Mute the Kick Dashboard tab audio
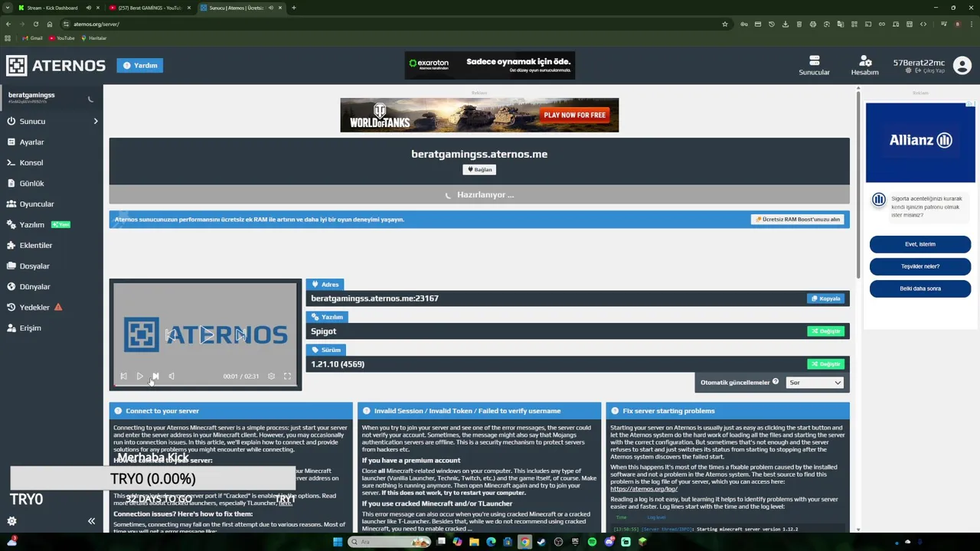The height and width of the screenshot is (551, 980). pos(88,8)
